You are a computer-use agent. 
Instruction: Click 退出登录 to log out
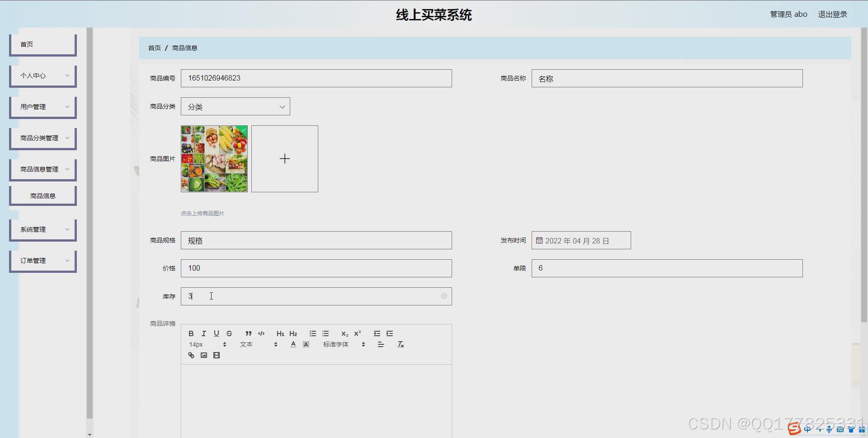(832, 14)
